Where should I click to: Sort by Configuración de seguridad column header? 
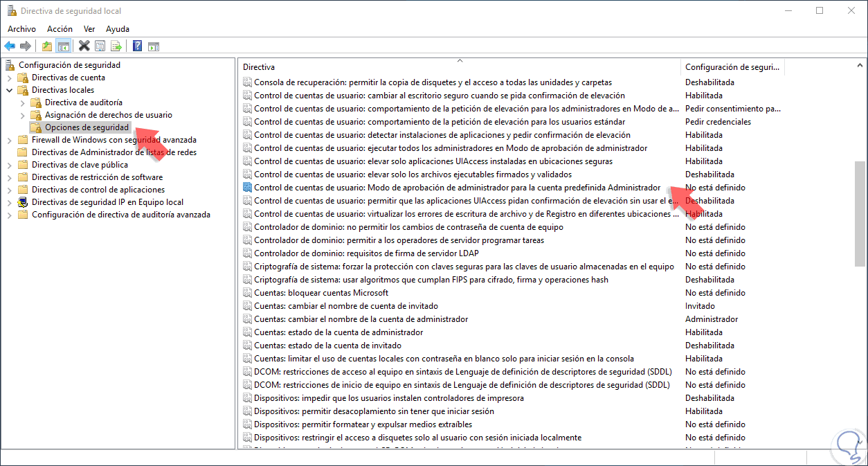pyautogui.click(x=733, y=67)
